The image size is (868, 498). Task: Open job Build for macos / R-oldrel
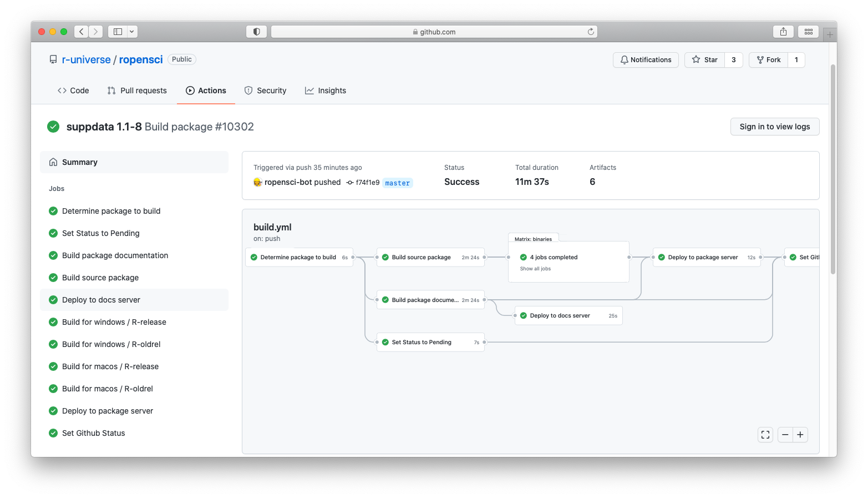pos(134,389)
